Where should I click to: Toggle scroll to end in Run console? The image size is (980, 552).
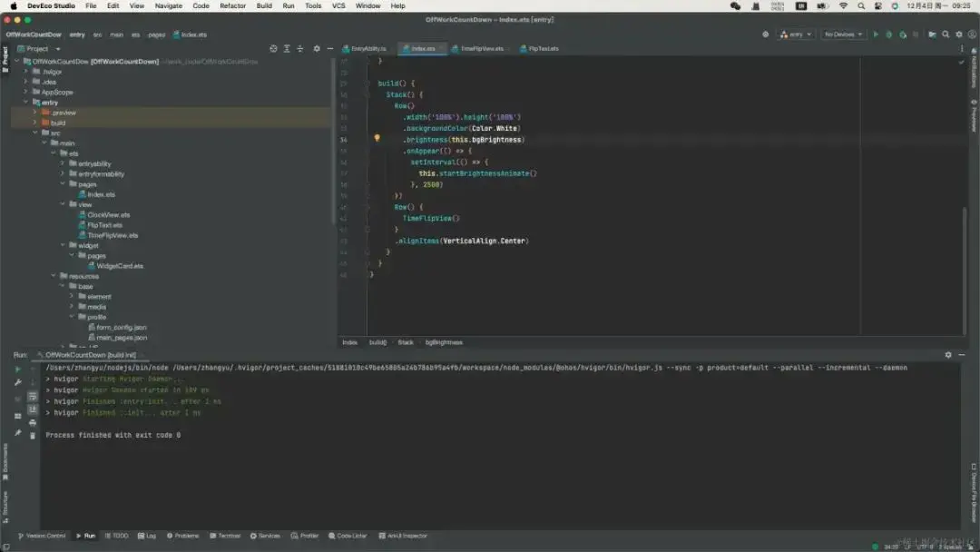pyautogui.click(x=33, y=409)
